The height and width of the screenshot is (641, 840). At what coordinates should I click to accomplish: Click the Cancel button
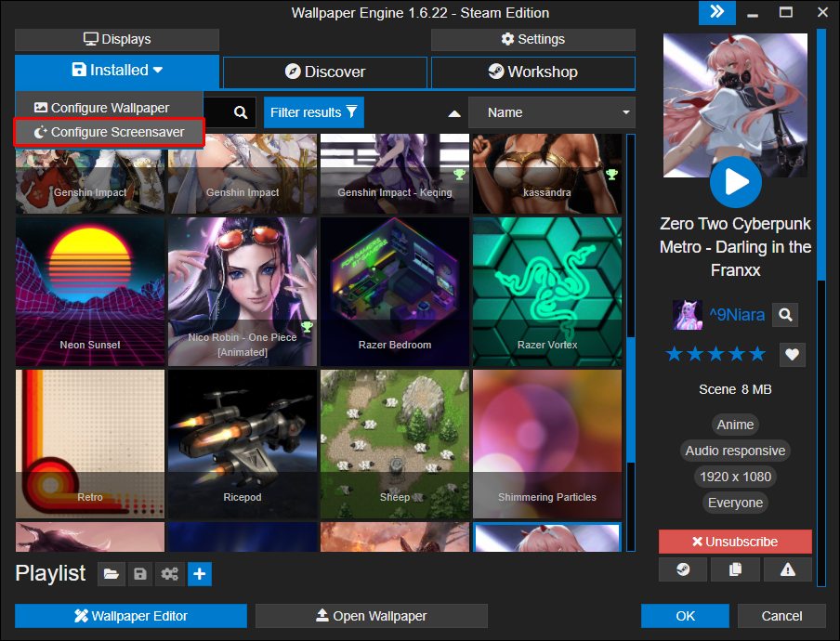(x=781, y=616)
